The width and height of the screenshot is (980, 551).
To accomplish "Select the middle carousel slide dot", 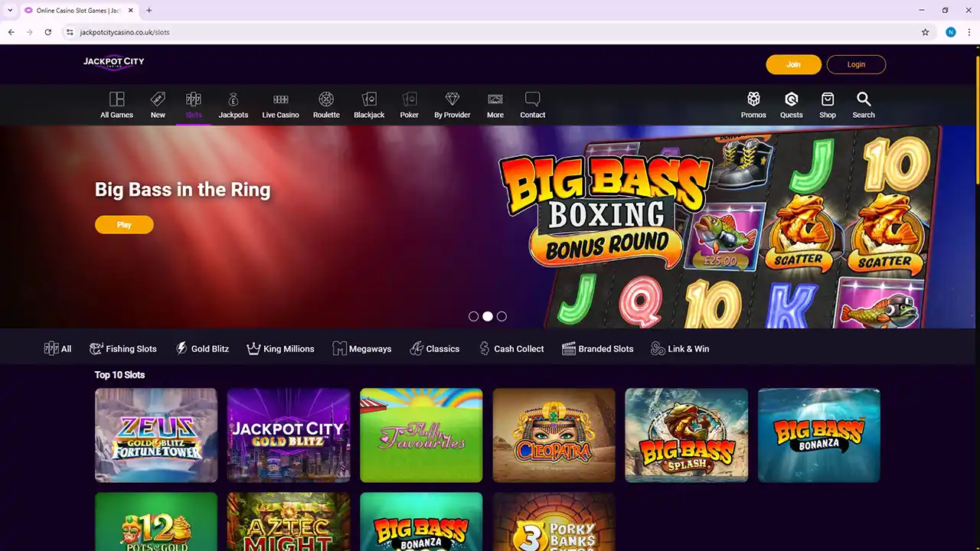I will pos(488,316).
